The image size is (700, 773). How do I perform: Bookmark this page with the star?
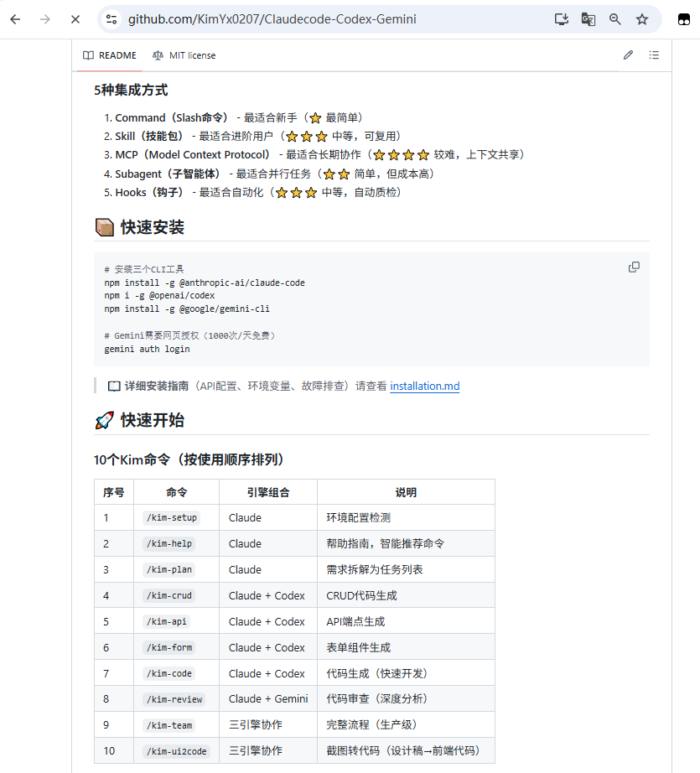pyautogui.click(x=642, y=19)
